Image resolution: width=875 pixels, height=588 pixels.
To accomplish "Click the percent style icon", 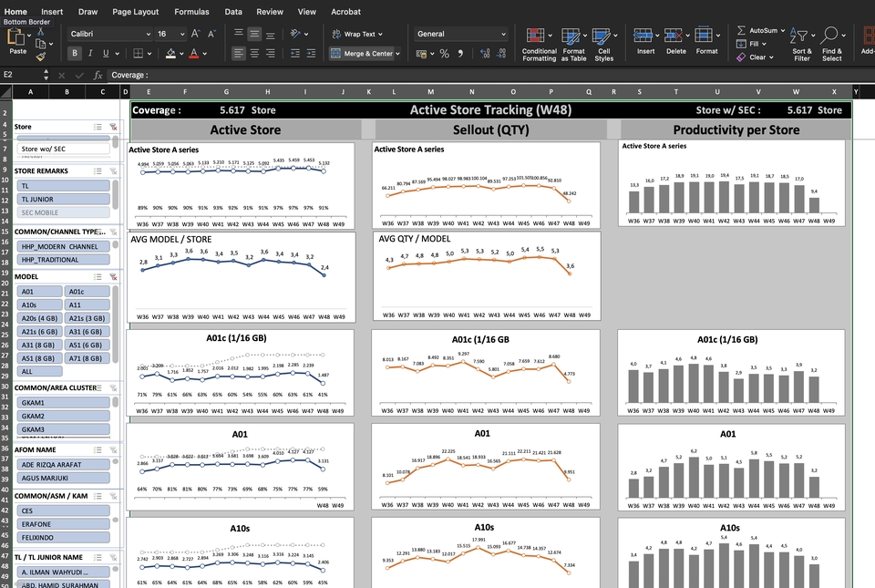I will [x=445, y=54].
